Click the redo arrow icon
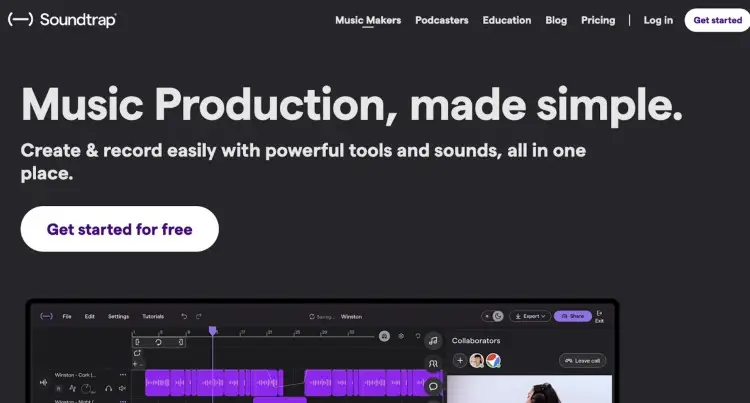This screenshot has height=403, width=750. (199, 316)
